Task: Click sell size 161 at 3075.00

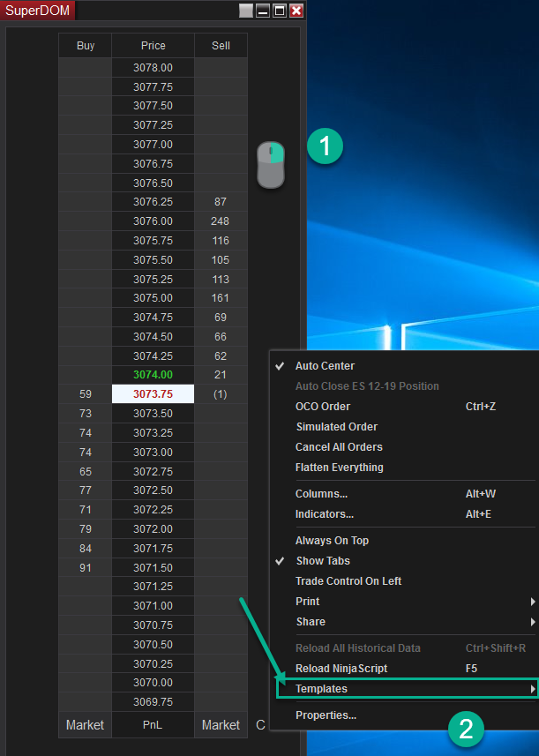Action: (x=221, y=298)
